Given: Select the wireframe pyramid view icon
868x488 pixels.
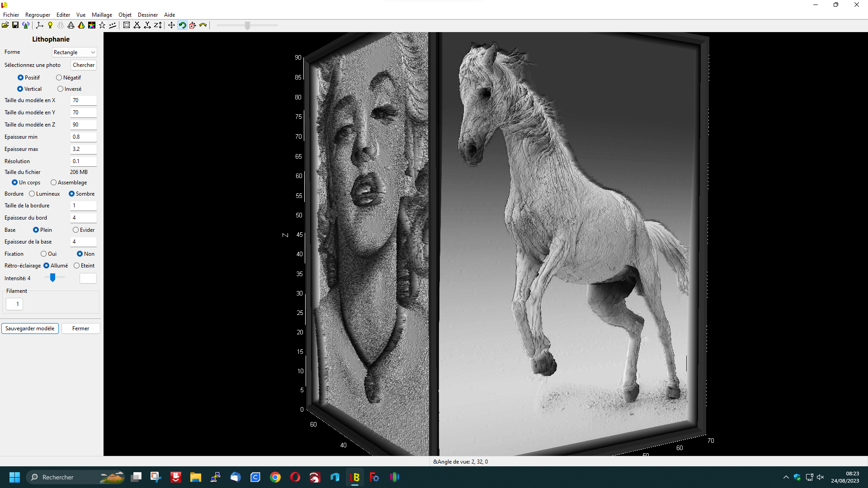Looking at the screenshot, I should 71,25.
